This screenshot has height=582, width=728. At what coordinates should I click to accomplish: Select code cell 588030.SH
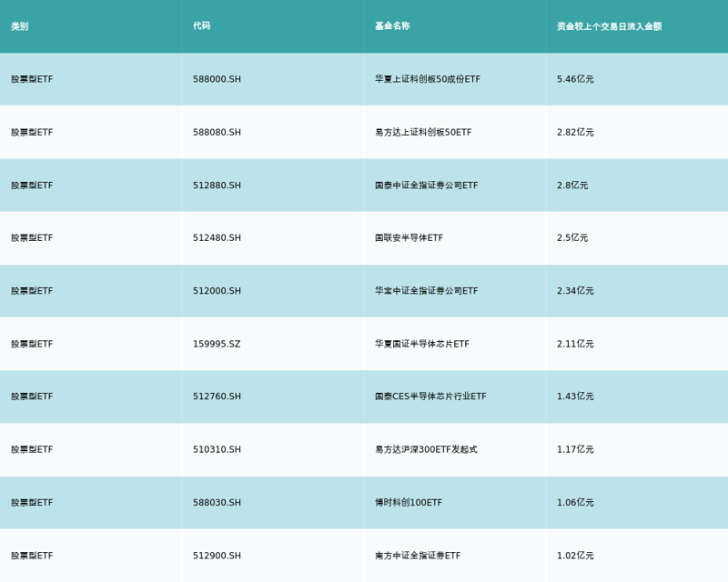click(217, 503)
